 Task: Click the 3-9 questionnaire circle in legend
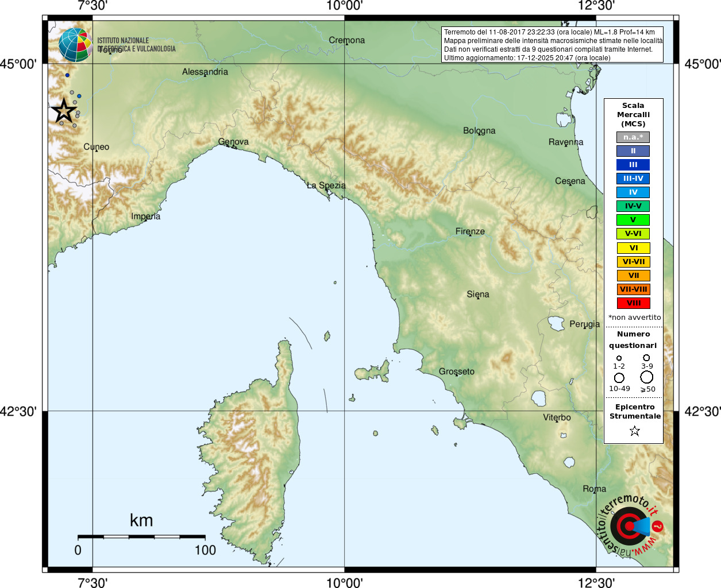[x=646, y=358]
